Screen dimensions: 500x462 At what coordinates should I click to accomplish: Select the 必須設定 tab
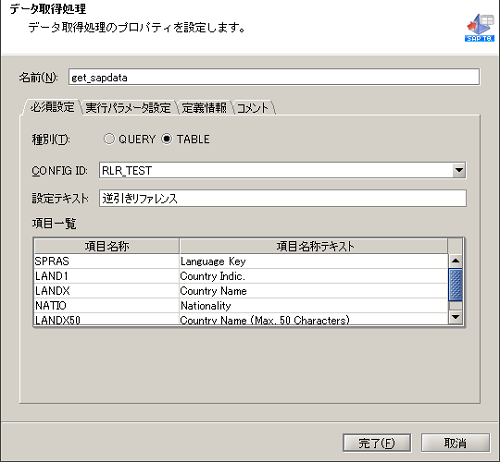pos(52,107)
